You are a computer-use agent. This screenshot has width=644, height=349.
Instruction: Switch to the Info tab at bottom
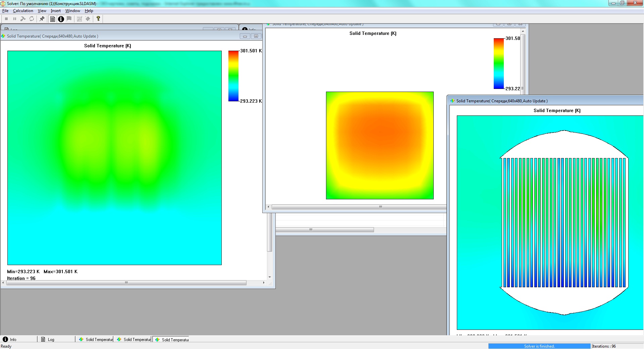pos(19,339)
